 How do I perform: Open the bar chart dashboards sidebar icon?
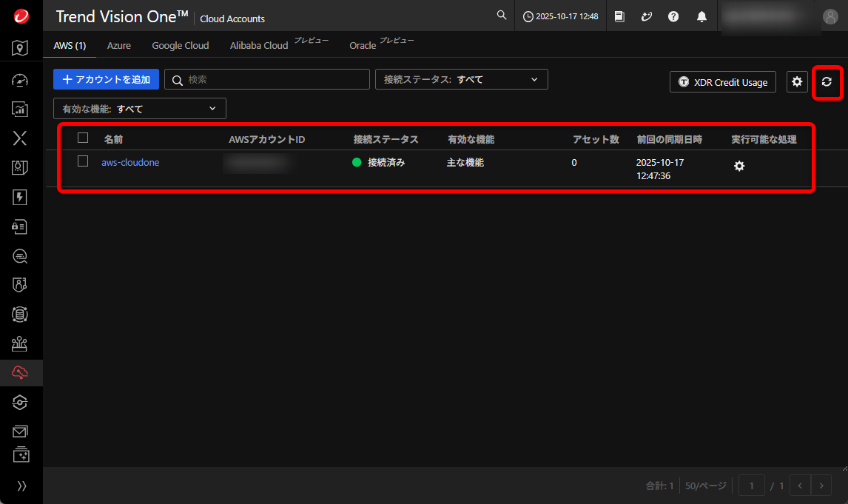20,110
